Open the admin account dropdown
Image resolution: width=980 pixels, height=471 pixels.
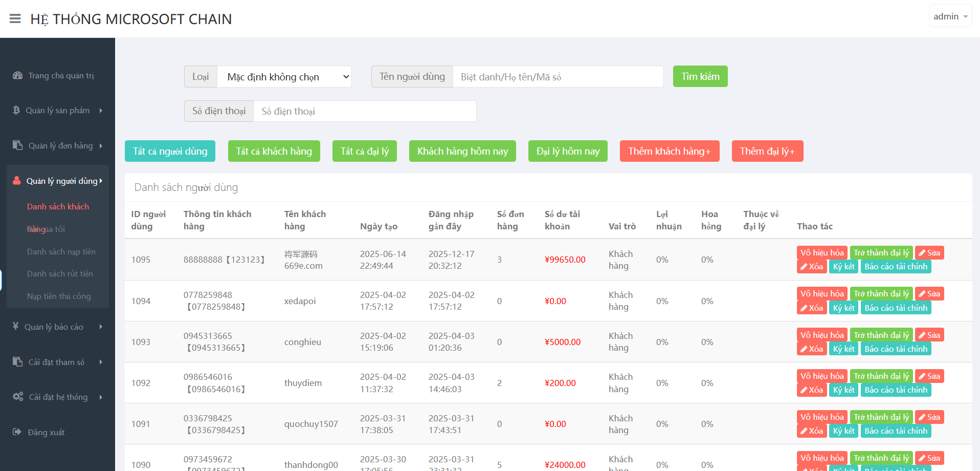coord(950,16)
